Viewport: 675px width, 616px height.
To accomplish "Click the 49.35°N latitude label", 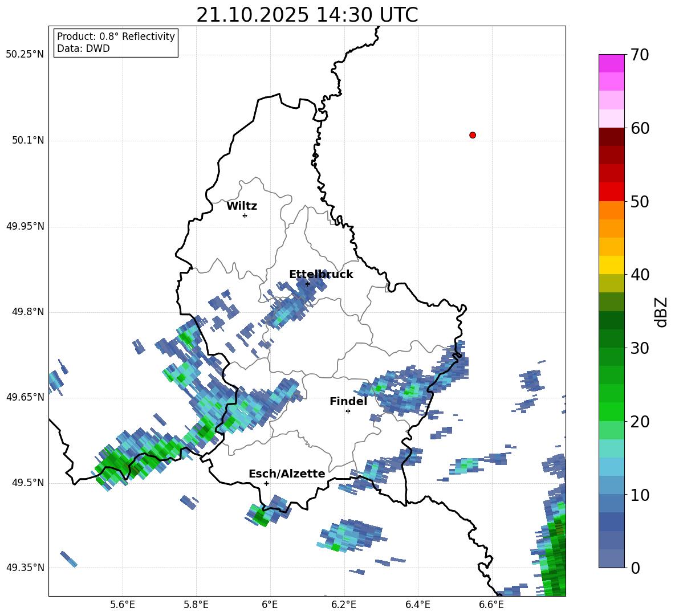I will pos(25,568).
